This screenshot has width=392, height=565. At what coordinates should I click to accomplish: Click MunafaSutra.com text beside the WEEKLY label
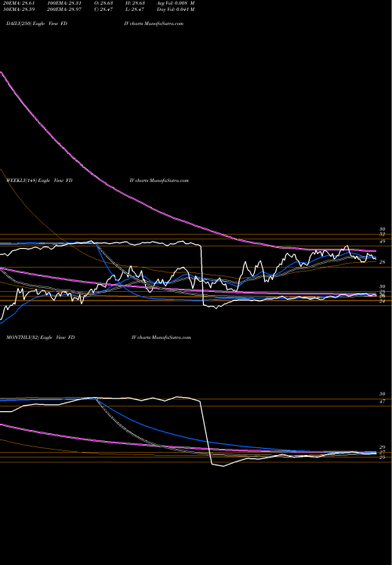click(169, 180)
